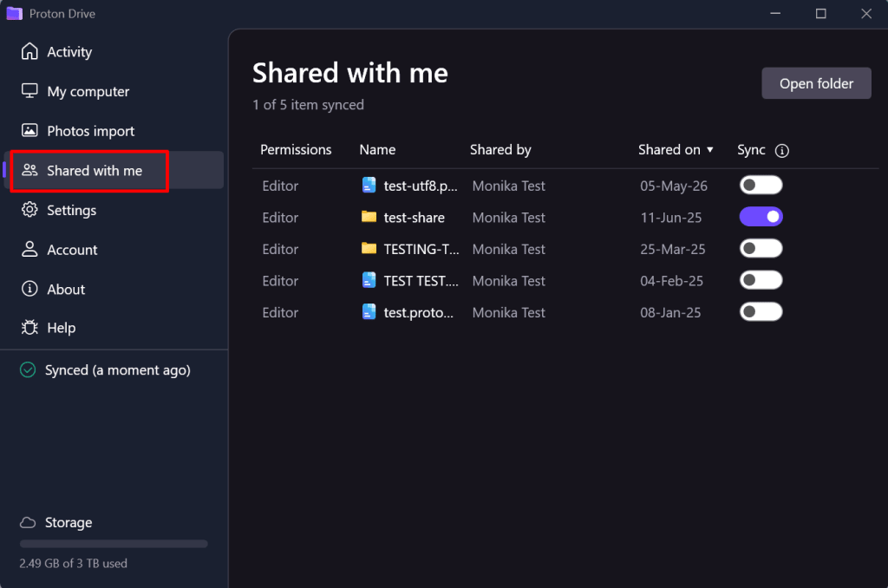Disable sync for test-share folder
This screenshot has height=588, width=888.
761,217
